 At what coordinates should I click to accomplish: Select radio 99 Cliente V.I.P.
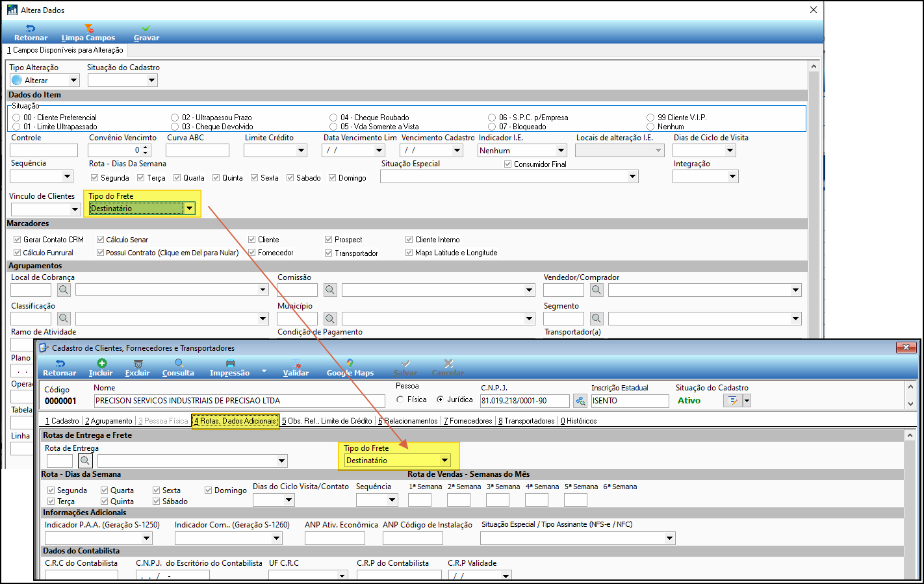(x=650, y=118)
